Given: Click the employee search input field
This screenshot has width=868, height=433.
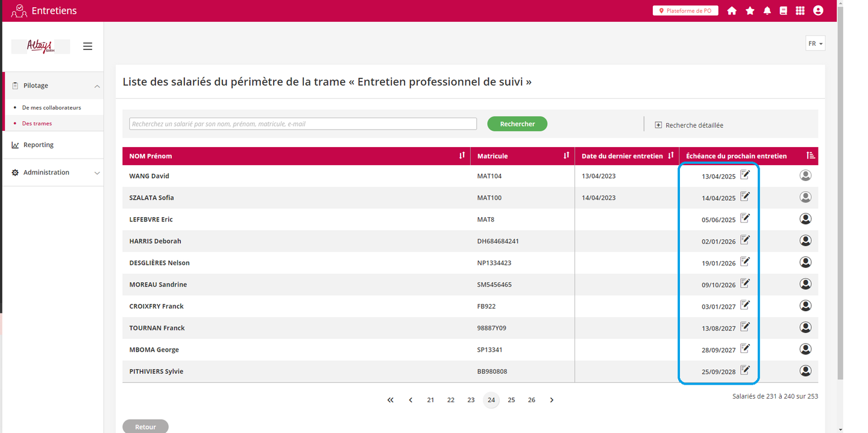Looking at the screenshot, I should click(303, 124).
